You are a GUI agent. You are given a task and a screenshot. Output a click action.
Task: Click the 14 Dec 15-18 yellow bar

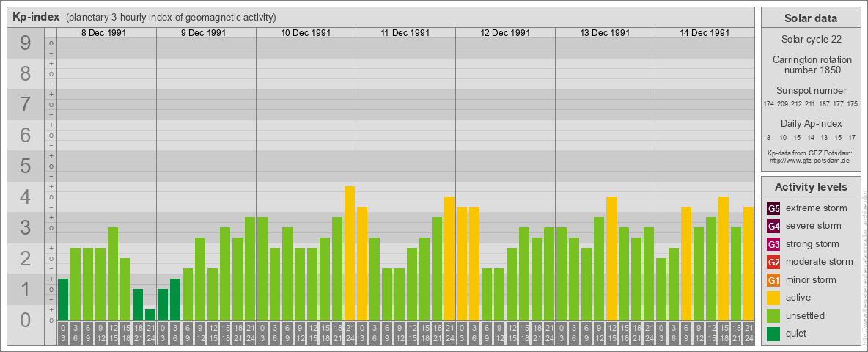point(724,258)
